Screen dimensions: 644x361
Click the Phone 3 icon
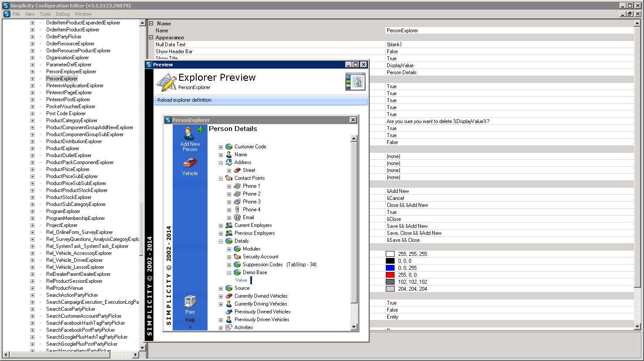pos(237,202)
